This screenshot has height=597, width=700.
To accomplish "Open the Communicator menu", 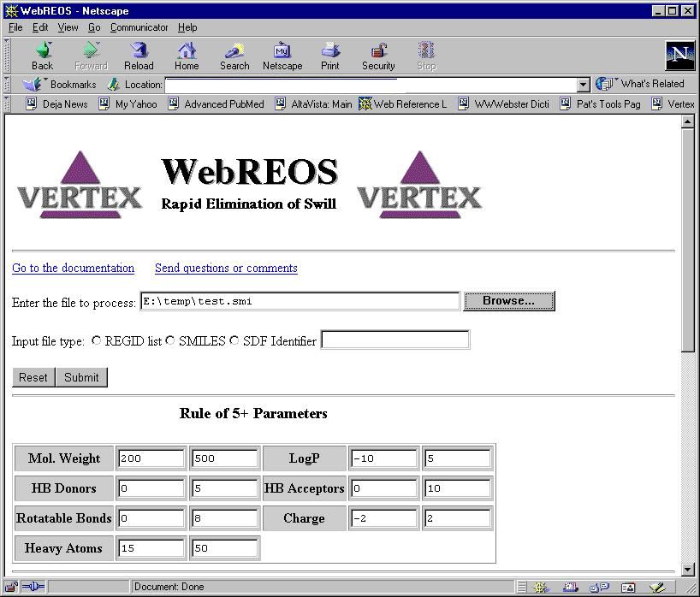I will [139, 27].
